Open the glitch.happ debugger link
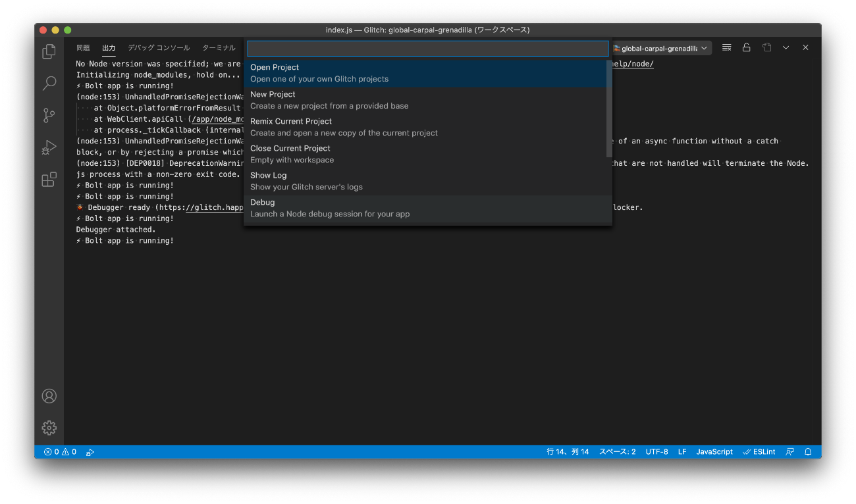Screen dimensions: 856x504 coord(213,207)
